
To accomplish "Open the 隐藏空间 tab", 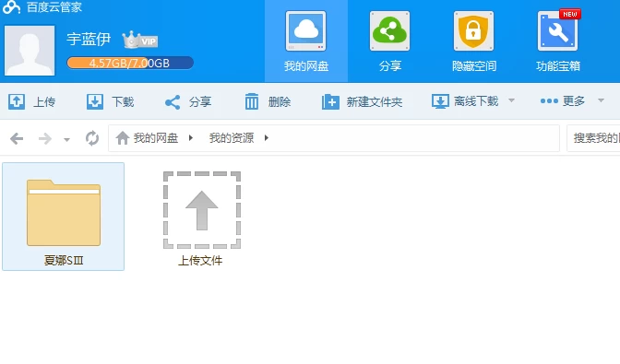I will coord(473,41).
